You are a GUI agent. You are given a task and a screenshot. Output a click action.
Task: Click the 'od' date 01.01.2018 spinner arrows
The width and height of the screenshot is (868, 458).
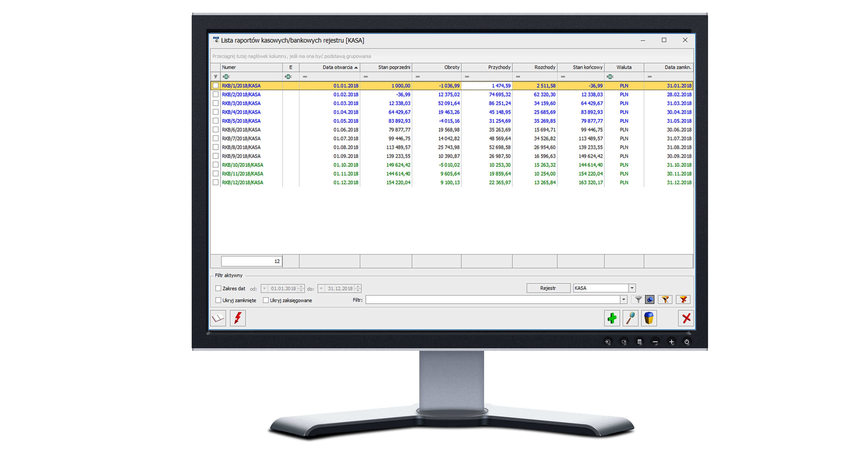point(301,288)
